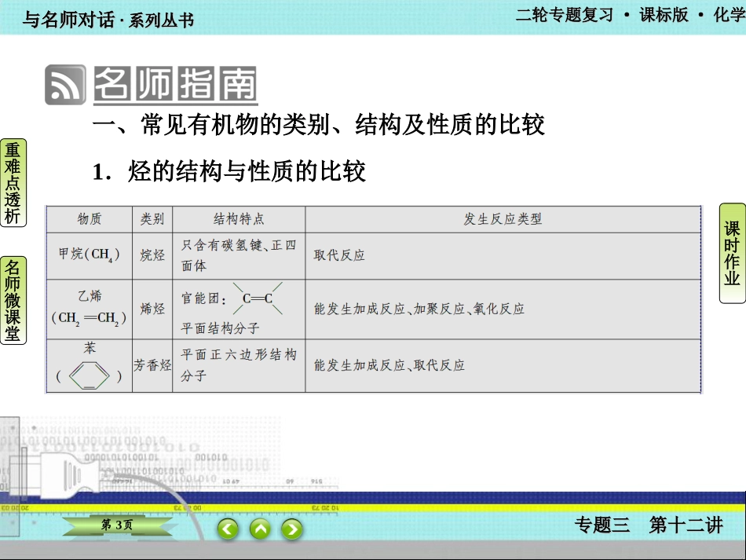Go to the next slide arrow button

tap(291, 529)
